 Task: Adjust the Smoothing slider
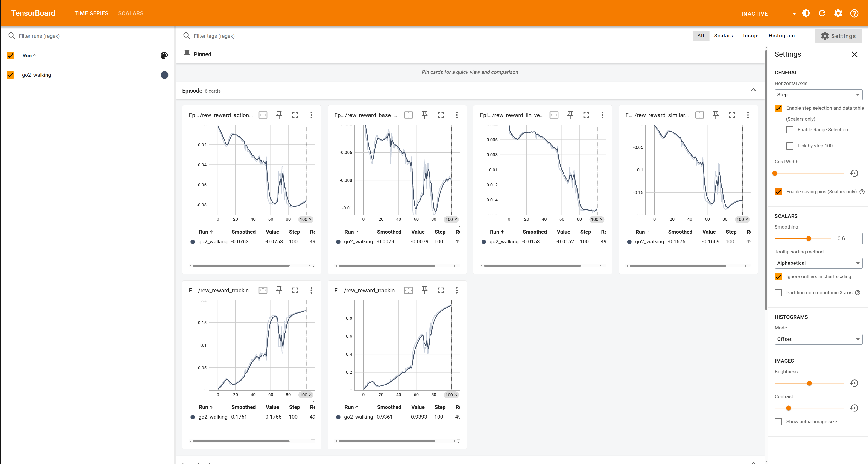click(x=808, y=239)
